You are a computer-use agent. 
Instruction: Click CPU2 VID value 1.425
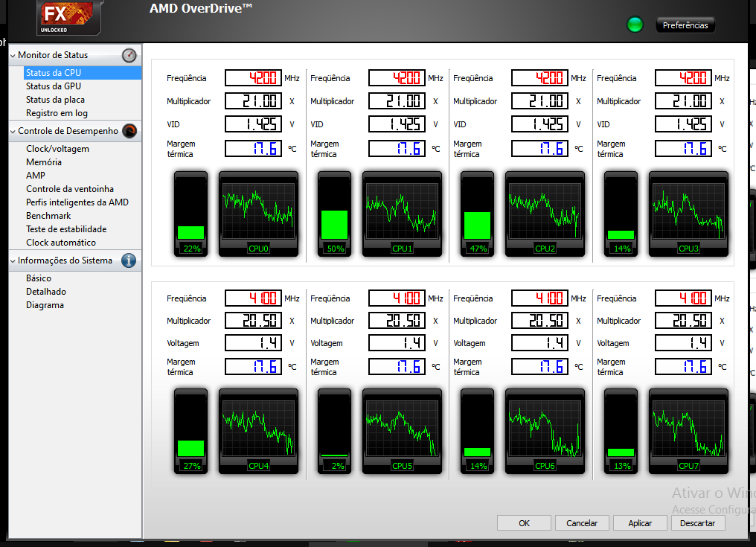tap(539, 124)
